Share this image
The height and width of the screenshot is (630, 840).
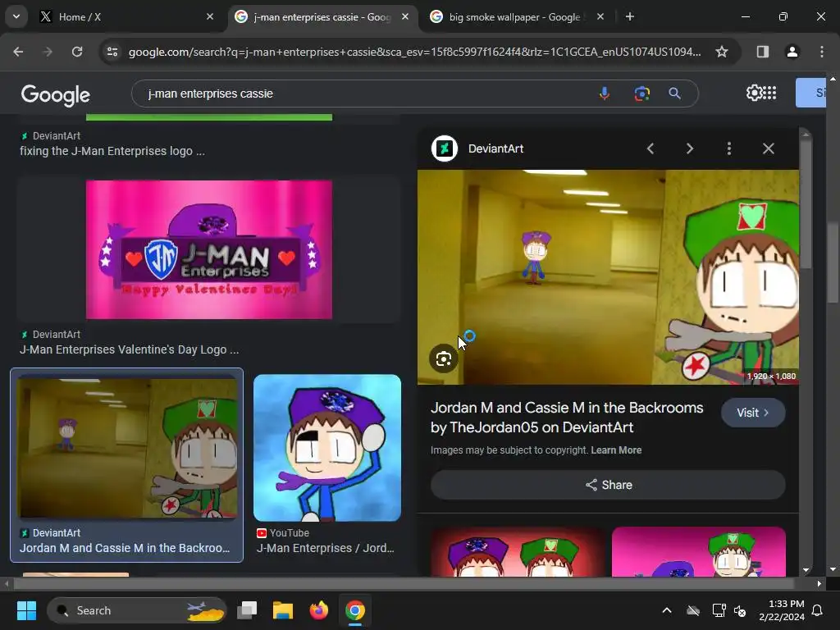coord(608,485)
